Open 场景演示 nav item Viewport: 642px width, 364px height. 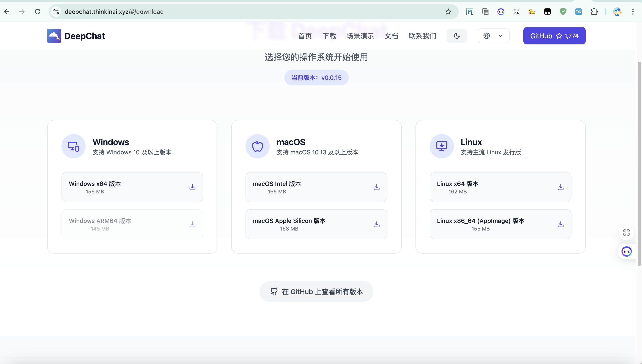coord(360,36)
